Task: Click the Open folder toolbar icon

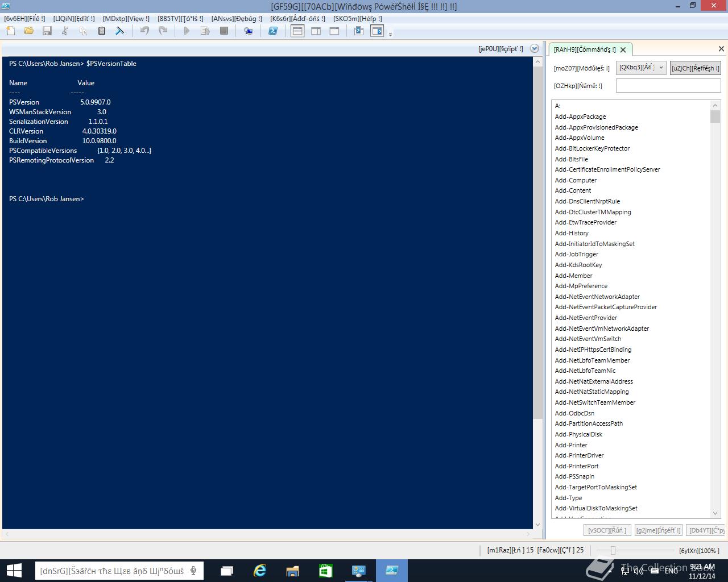Action: point(29,31)
